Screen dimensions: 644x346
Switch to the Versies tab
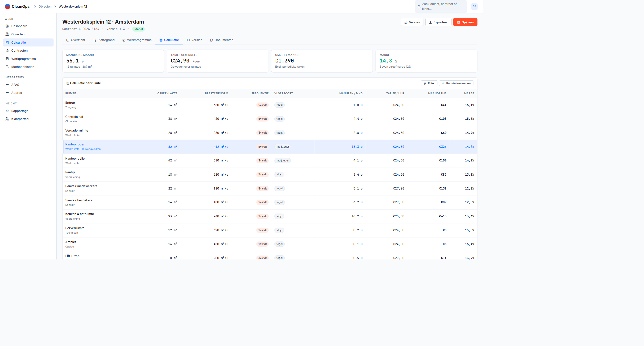[194, 40]
